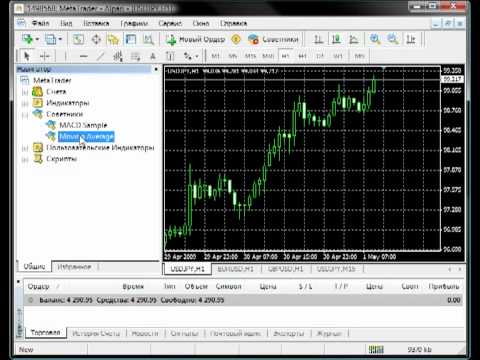
Task: Toggle the Navigator panel icon in the toolbar
Action: point(113,39)
